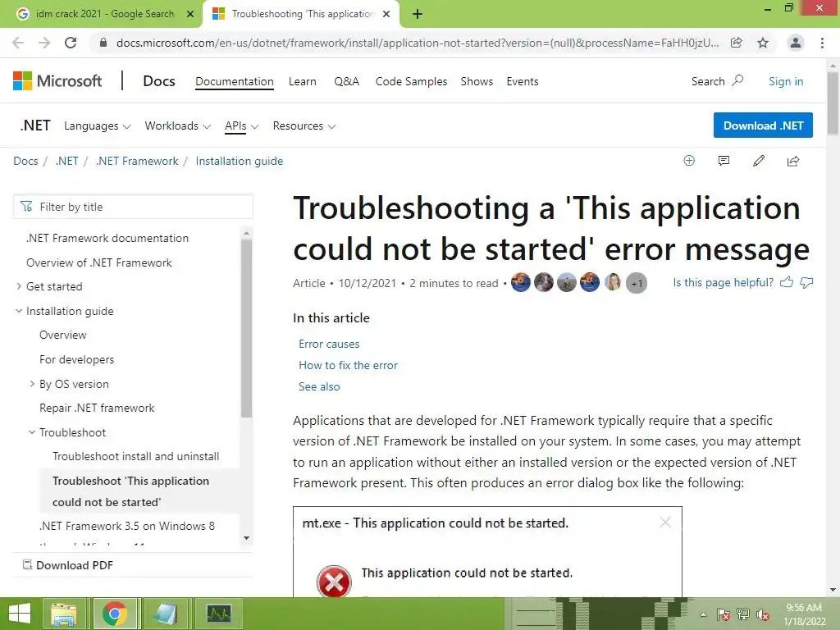Open Troubleshoot install and uninstall item
Viewport: 840px width, 630px height.
pos(135,456)
